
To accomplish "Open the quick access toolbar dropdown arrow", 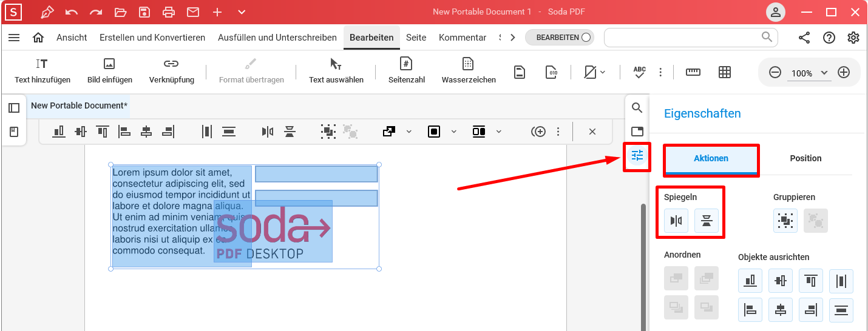I will click(x=242, y=12).
